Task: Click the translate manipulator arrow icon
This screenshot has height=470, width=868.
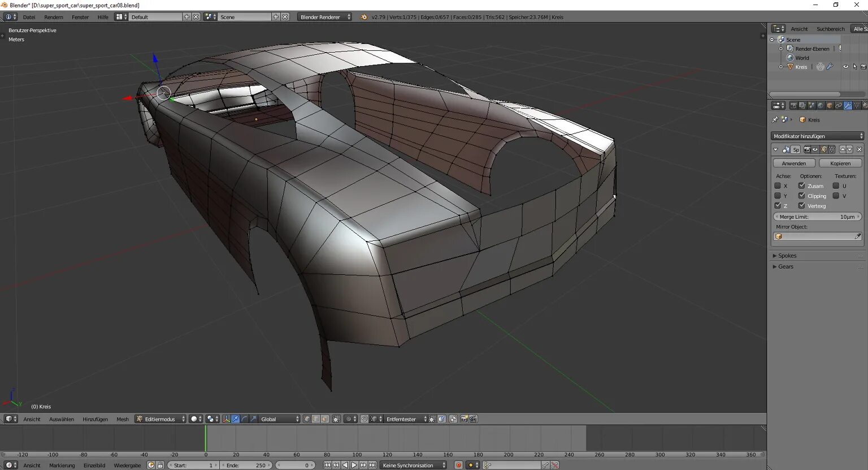Action: click(235, 419)
